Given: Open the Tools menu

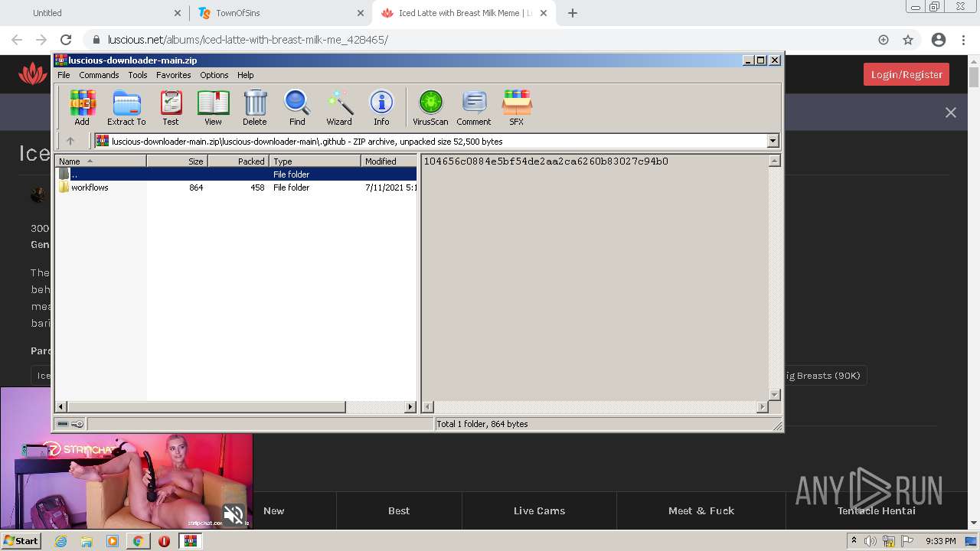Looking at the screenshot, I should (x=138, y=75).
